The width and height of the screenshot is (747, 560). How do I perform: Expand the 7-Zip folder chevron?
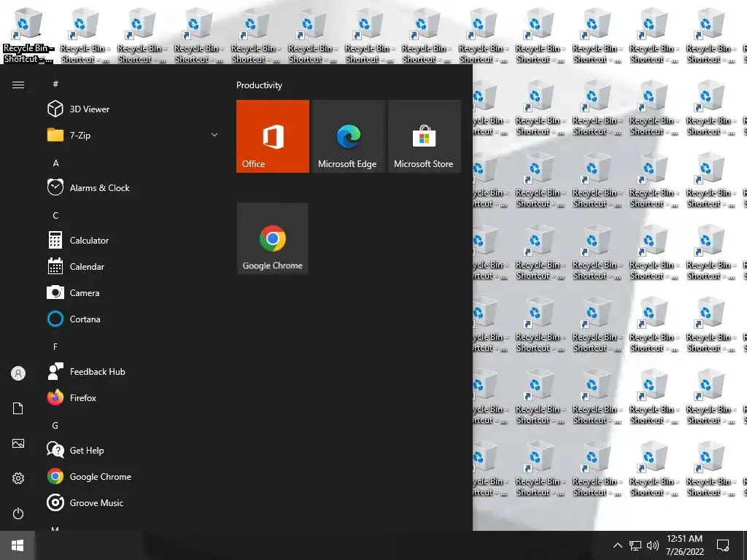tap(214, 135)
